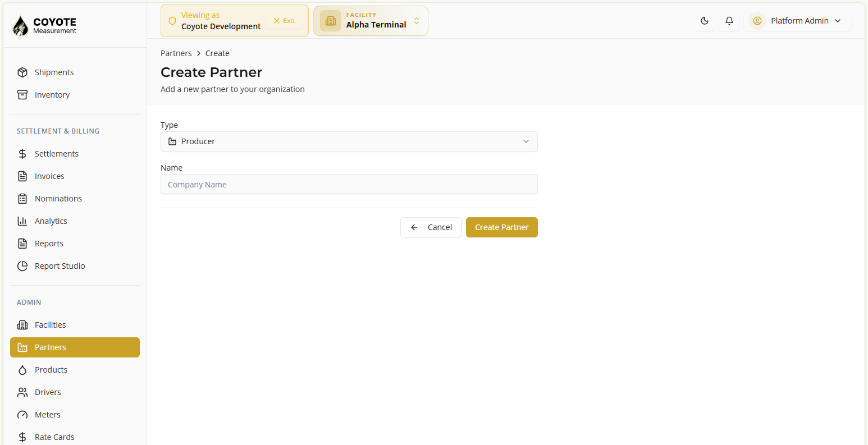Click the Coyote Development organization name
This screenshot has width=868, height=445.
[221, 26]
